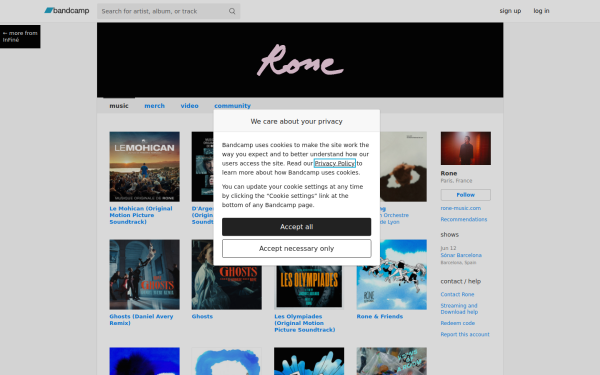Click the search magnifier icon
600x375 pixels.
click(232, 11)
